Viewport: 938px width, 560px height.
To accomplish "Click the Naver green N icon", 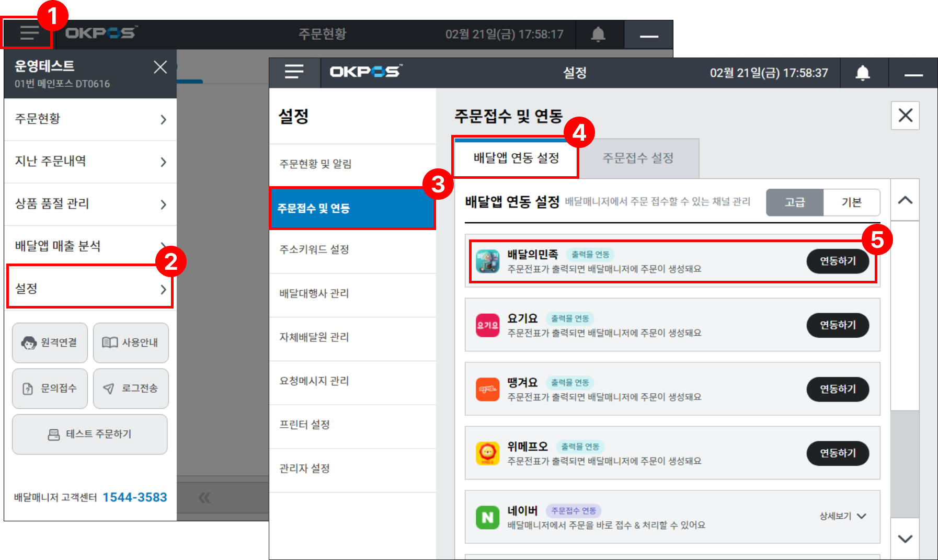I will click(487, 517).
